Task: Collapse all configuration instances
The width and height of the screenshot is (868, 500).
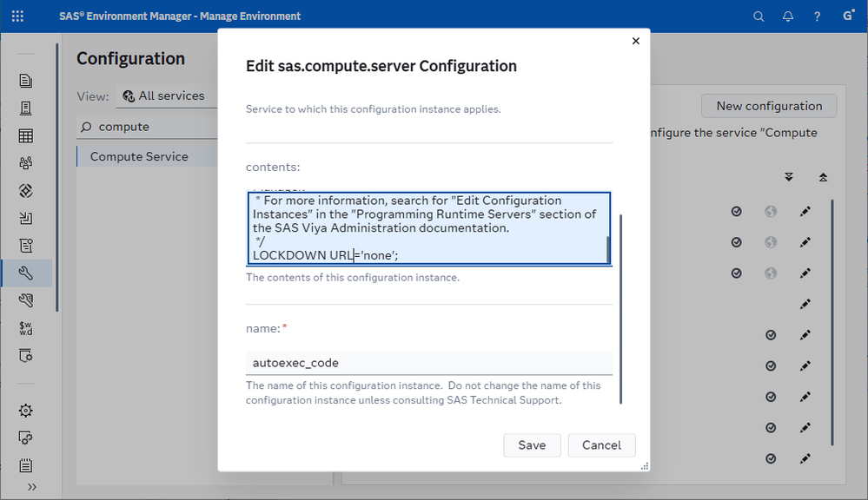Action: [823, 177]
